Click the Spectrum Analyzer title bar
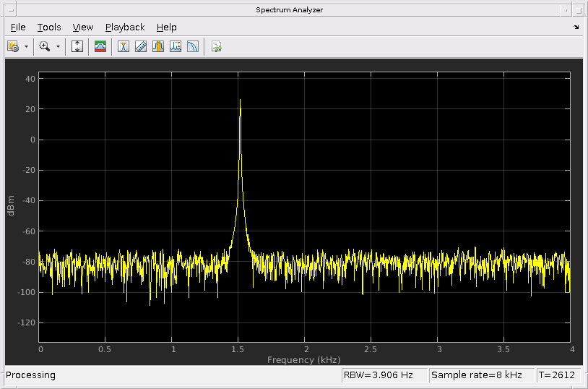Screen dimensions: 588x389 [x=289, y=10]
